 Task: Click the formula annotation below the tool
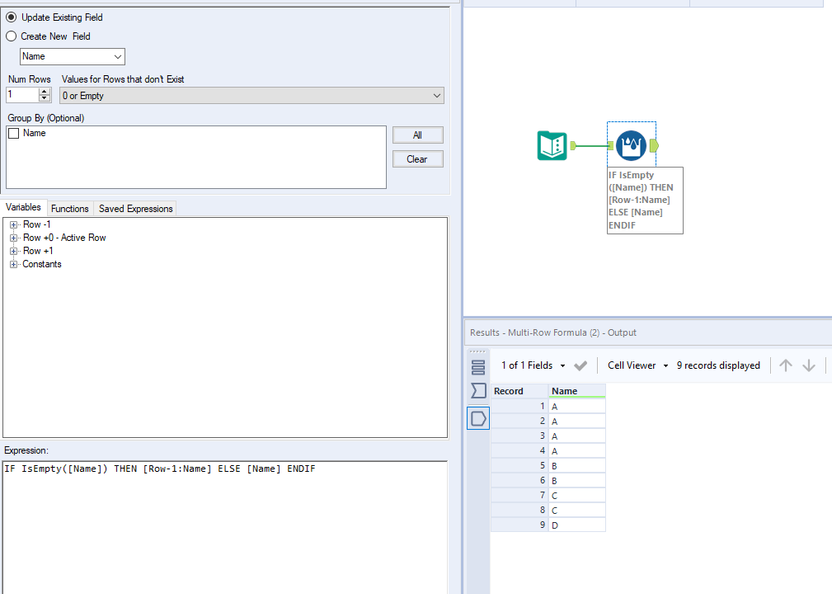[x=645, y=200]
